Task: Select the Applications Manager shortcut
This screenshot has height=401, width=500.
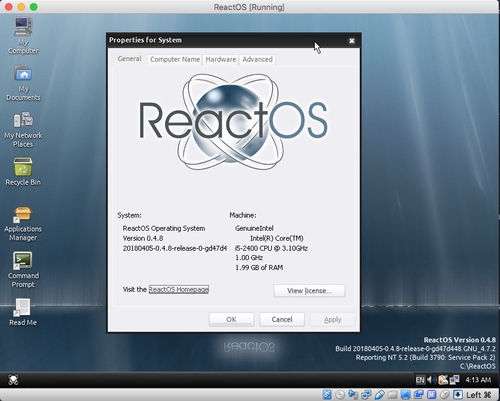Action: pos(23,224)
